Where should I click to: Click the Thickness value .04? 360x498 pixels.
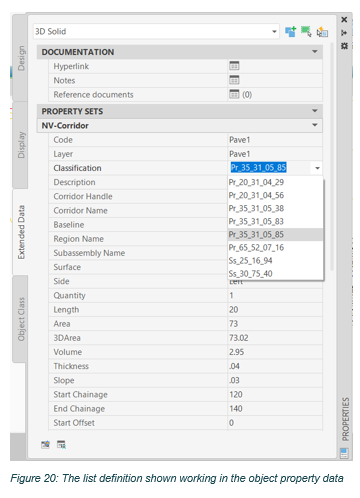pyautogui.click(x=234, y=366)
